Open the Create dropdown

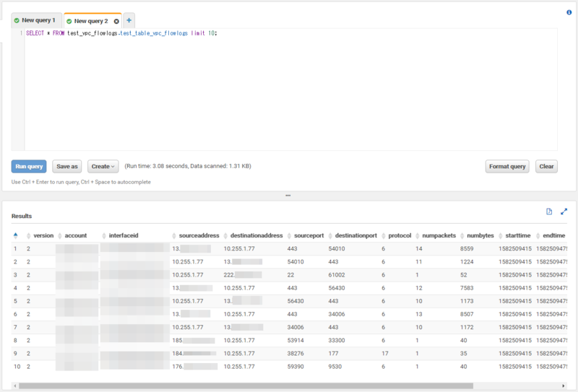point(103,166)
